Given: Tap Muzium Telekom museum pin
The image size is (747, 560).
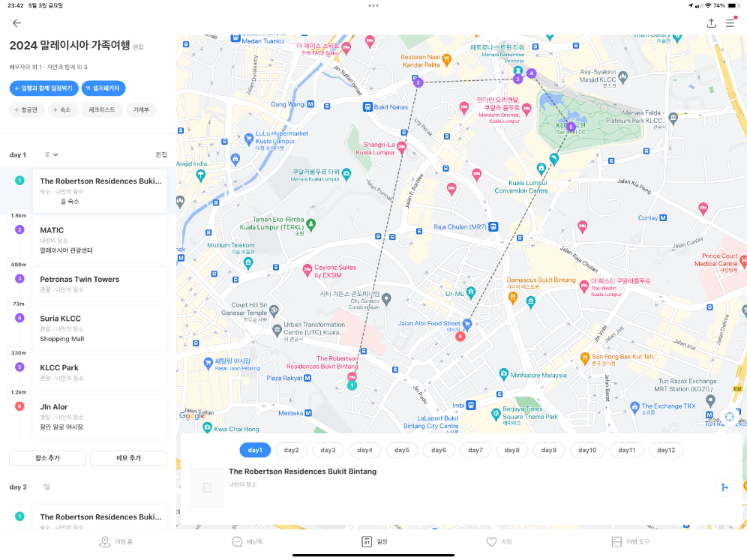Looking at the screenshot, I should [x=247, y=262].
